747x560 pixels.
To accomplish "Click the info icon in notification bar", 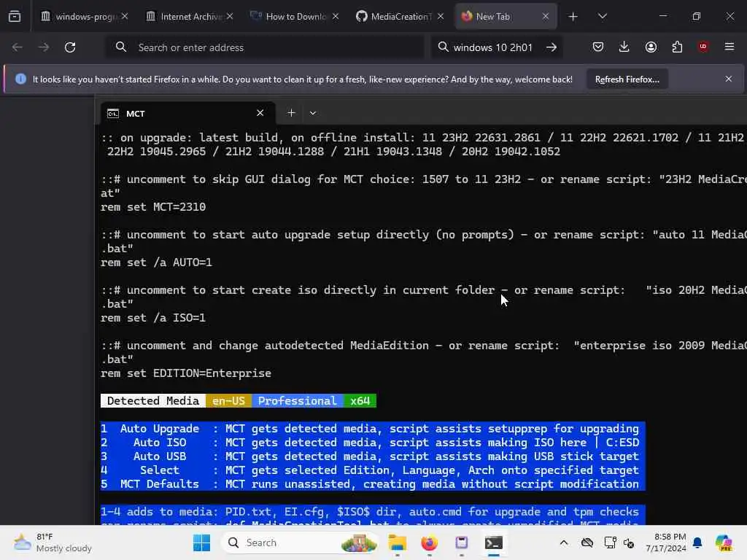I will click(20, 79).
